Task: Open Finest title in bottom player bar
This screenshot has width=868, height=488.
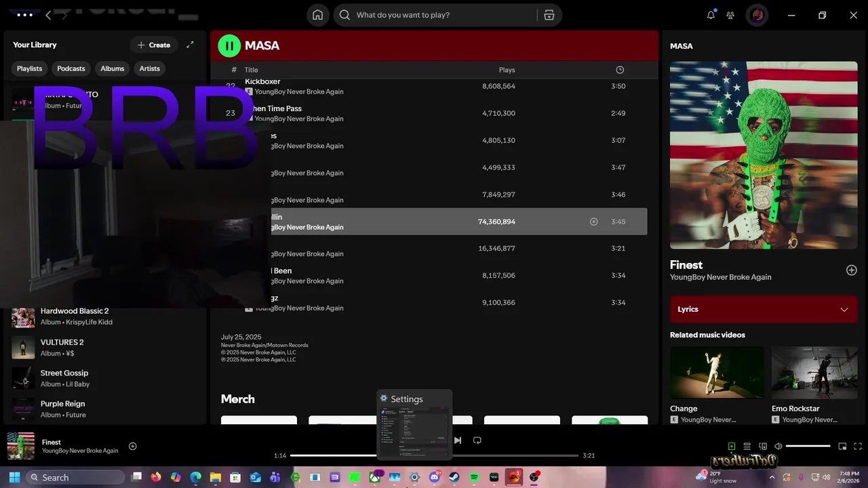Action: (52, 442)
